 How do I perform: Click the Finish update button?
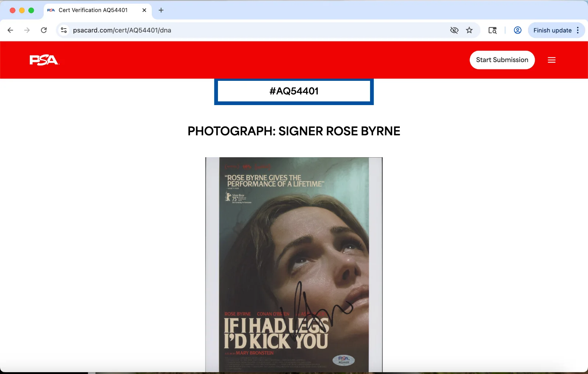click(x=552, y=30)
